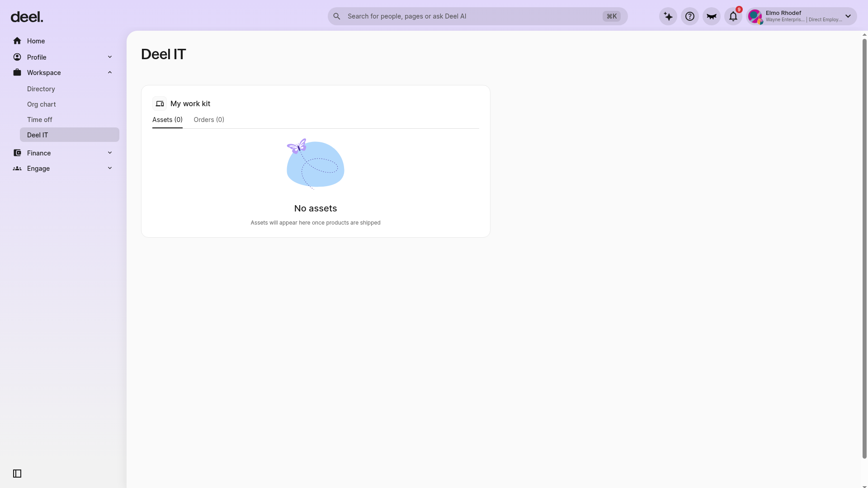Click the ⌘K shortcut badge

click(612, 16)
